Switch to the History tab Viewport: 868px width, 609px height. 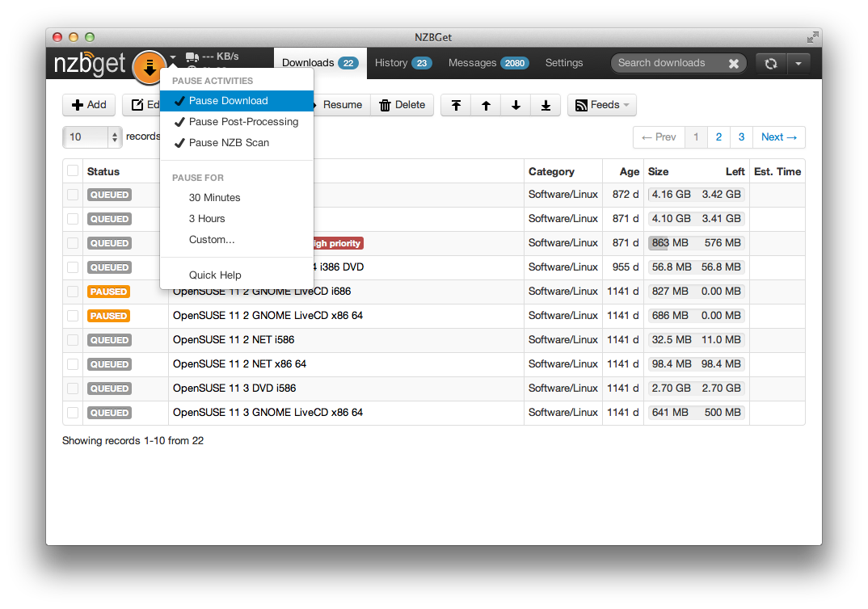[x=403, y=63]
